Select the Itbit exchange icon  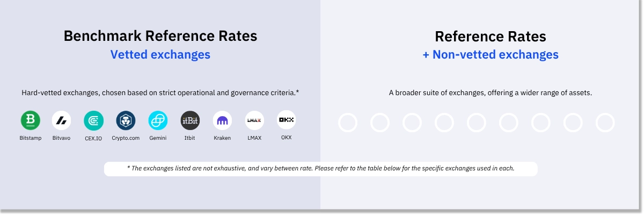(191, 121)
